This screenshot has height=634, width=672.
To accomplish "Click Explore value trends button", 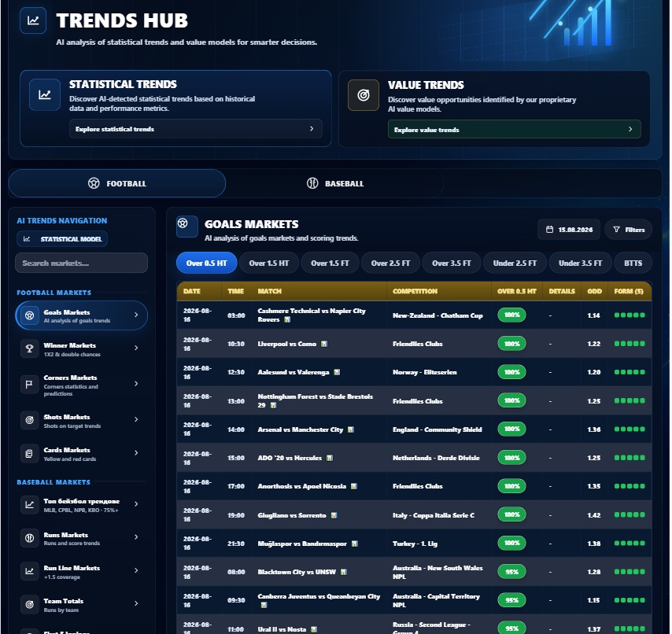I will pos(515,129).
